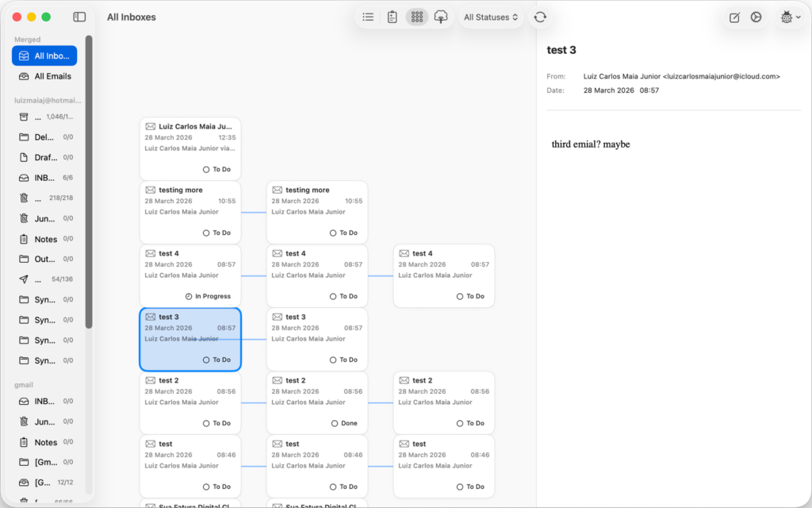Open the [Gm... folder with 0/0

pos(44,463)
